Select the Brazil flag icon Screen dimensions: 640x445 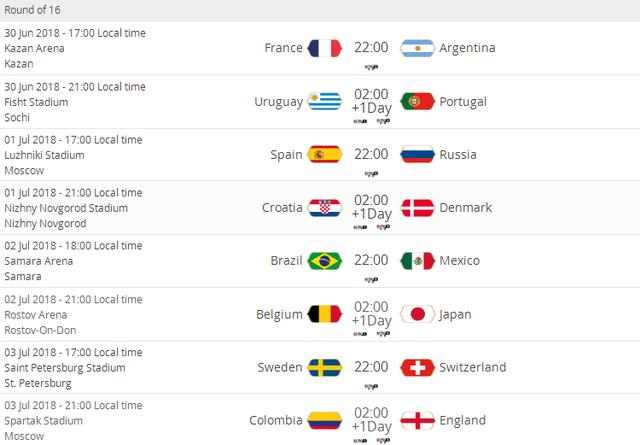coord(324,261)
